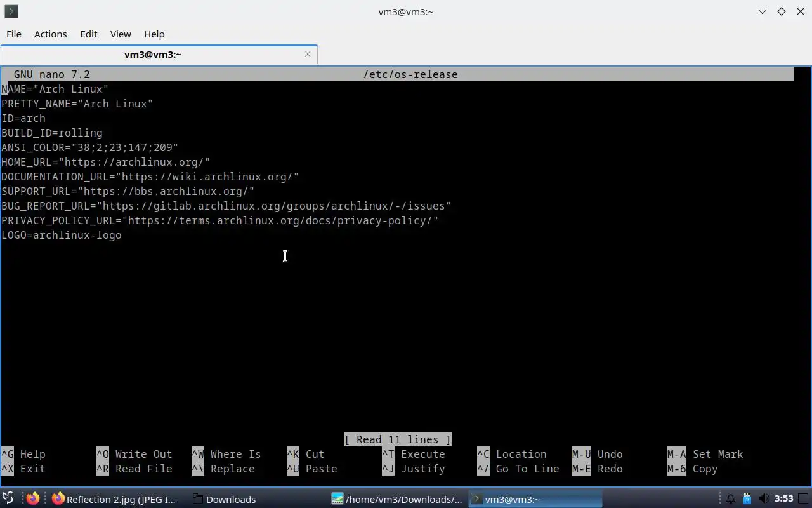This screenshot has height=508, width=812.
Task: Click the M-6 Copy shortcut
Action: [x=693, y=469]
